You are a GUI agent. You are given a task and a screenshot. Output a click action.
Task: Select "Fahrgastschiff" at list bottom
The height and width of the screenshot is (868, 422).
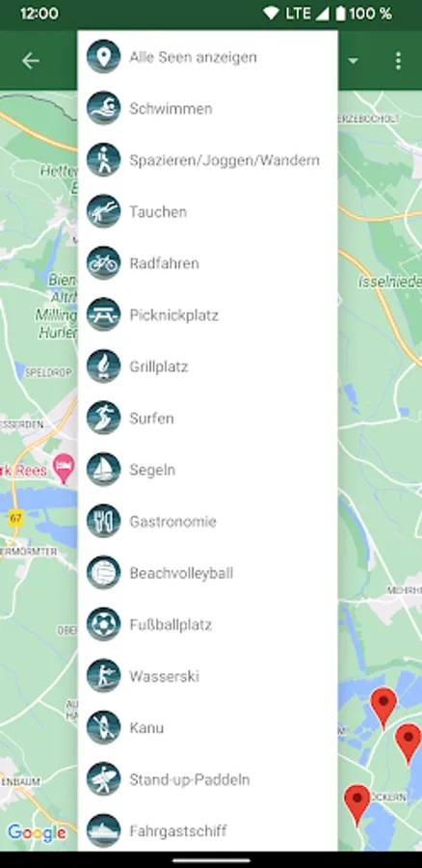(x=208, y=830)
